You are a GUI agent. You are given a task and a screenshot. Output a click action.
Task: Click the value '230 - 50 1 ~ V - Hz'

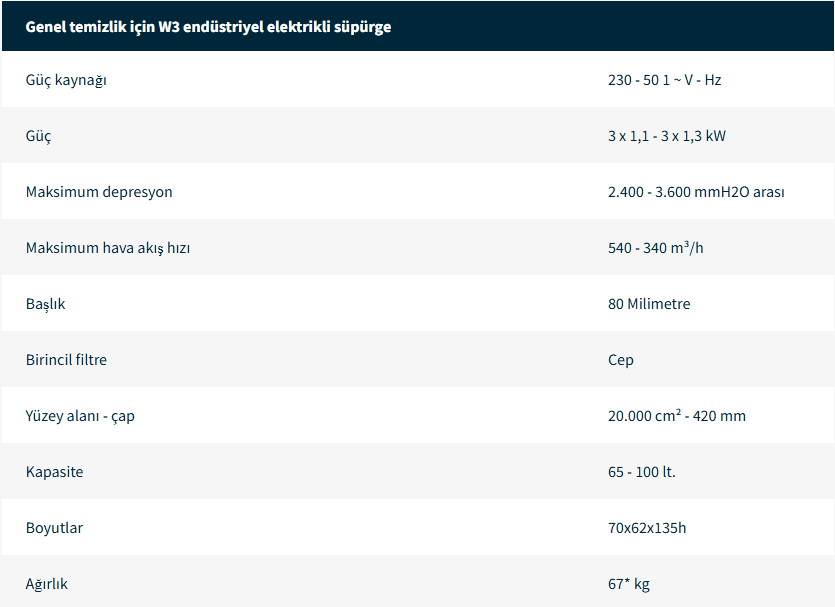664,80
